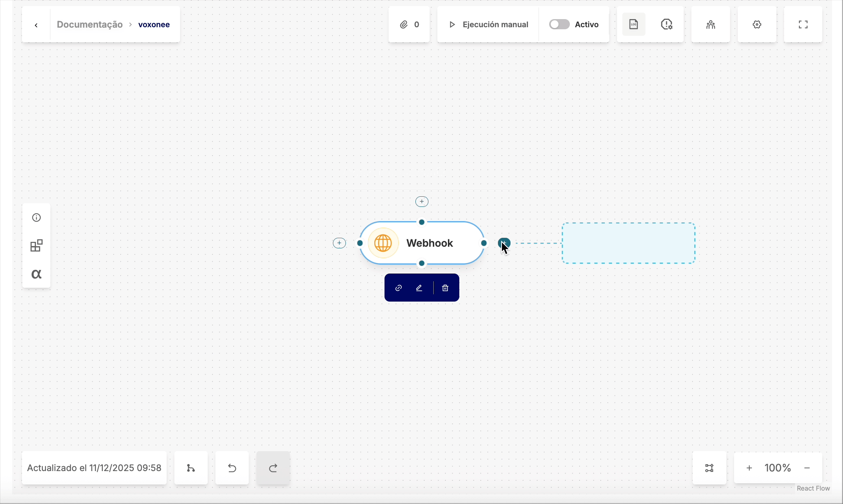
Task: Open the alert settings icon
Action: [x=667, y=24]
